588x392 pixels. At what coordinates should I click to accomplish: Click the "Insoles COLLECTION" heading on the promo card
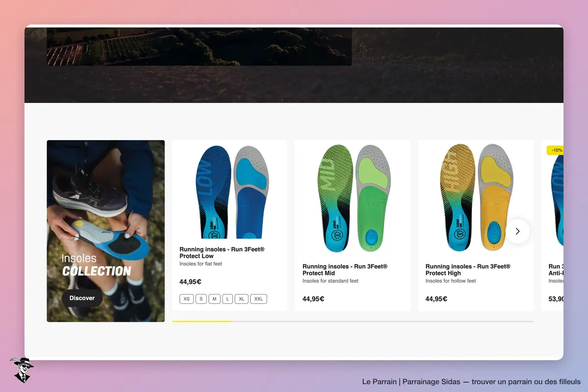pyautogui.click(x=97, y=265)
